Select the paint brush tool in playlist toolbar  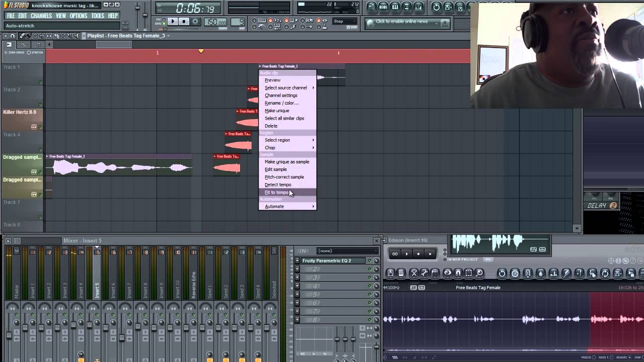(x=28, y=36)
